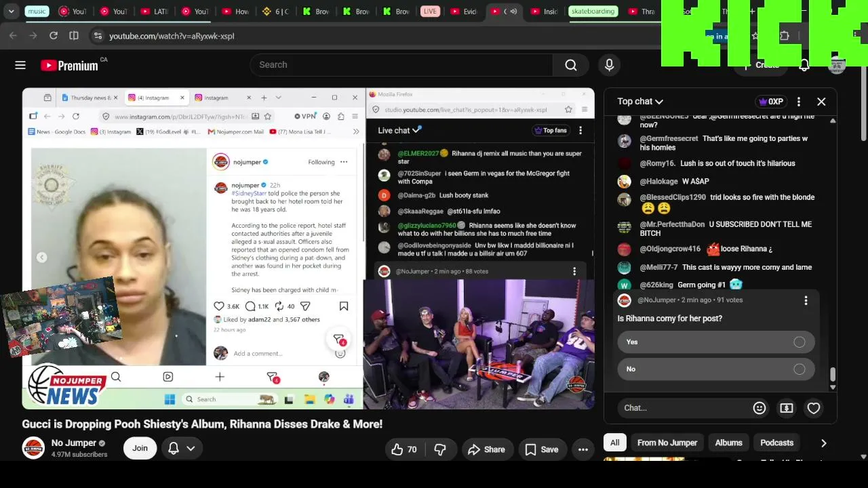Click @Mr.PerfectthaDon username in chat
This screenshot has width=868, height=488.
point(672,224)
